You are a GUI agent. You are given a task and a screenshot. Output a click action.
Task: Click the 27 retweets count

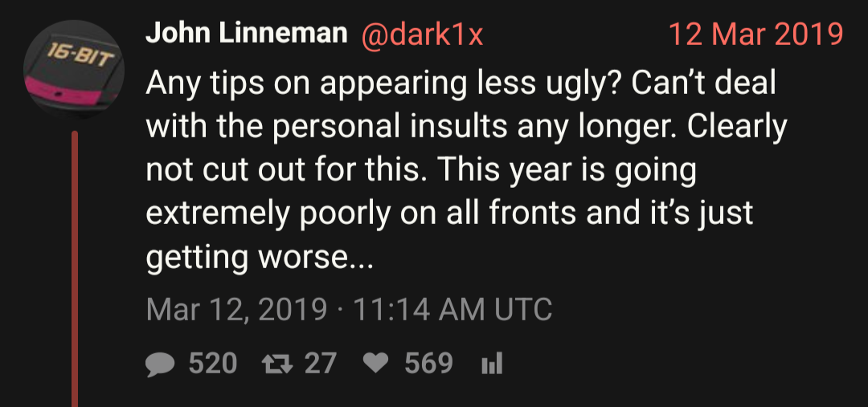tap(320, 364)
